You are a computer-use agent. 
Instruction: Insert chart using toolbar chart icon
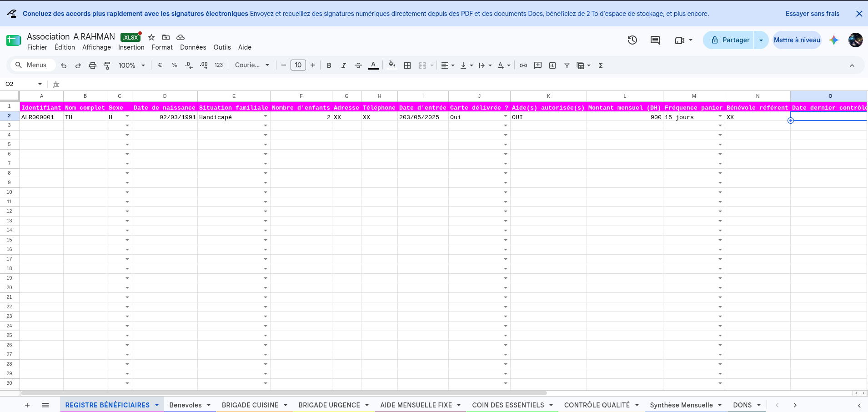pyautogui.click(x=552, y=65)
